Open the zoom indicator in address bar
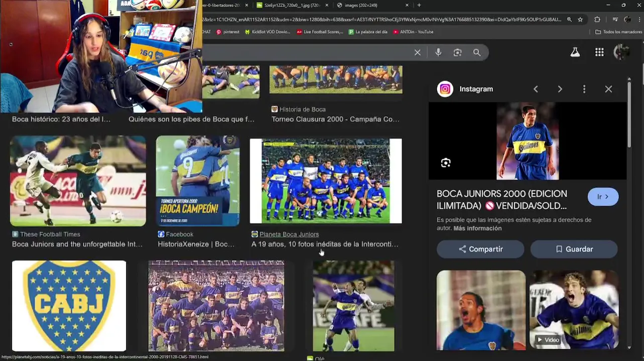 coord(569,20)
